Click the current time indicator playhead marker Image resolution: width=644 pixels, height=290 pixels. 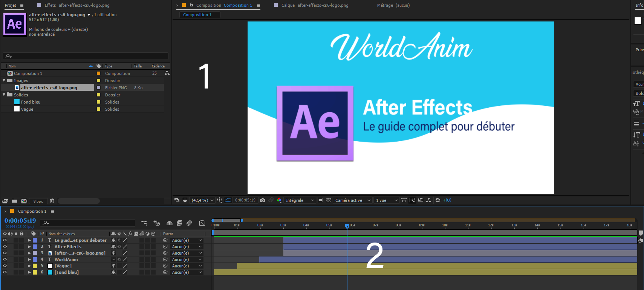tap(347, 226)
